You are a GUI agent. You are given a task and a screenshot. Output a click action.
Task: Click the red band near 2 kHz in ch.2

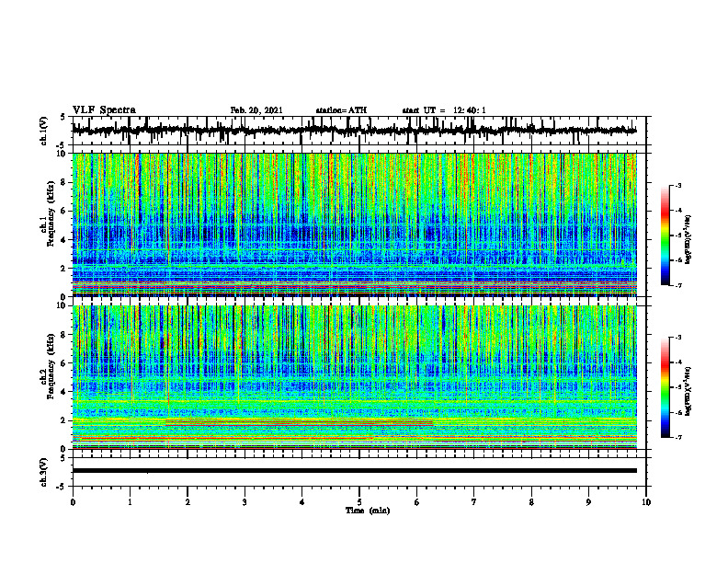[x=300, y=422]
